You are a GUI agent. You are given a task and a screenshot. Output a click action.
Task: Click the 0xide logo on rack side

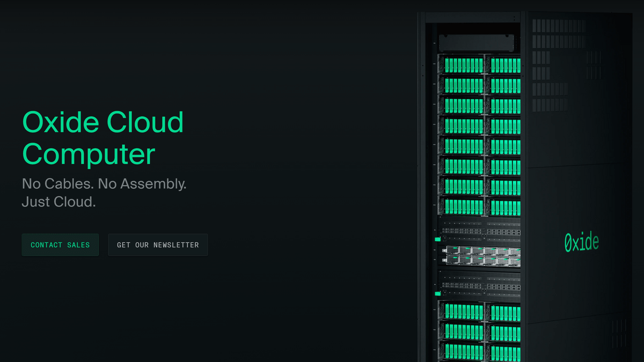[x=582, y=242]
